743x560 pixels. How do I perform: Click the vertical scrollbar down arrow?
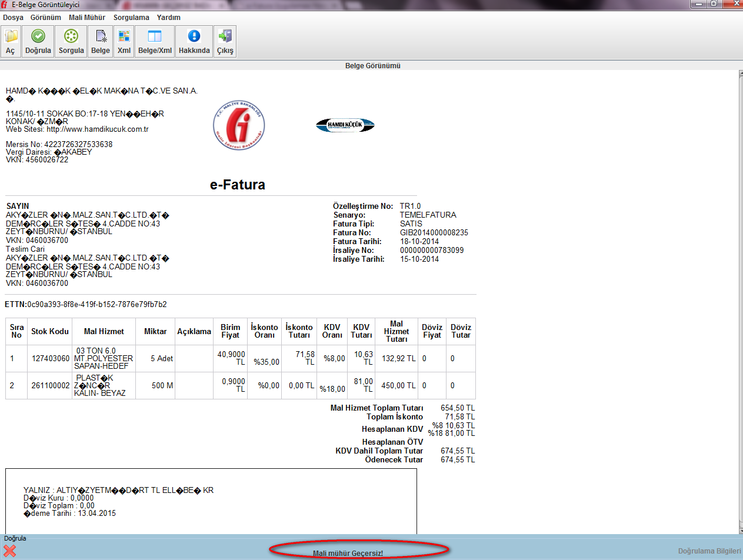738,529
